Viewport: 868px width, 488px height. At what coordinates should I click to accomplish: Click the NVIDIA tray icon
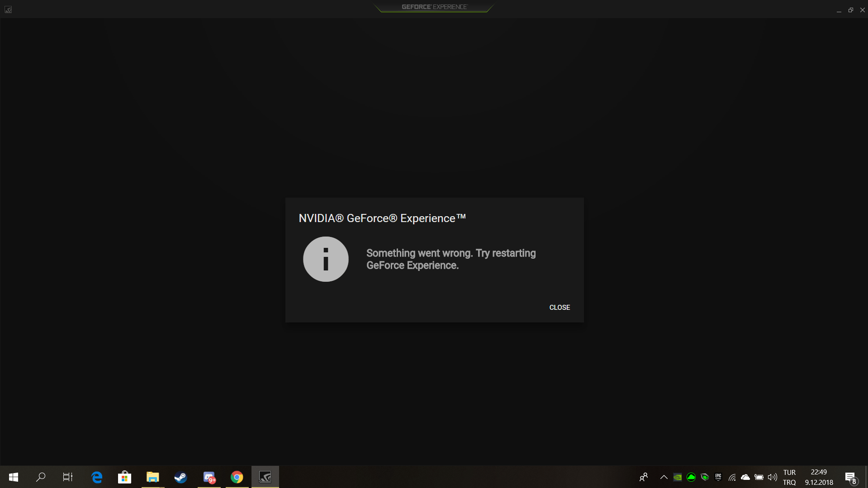pos(678,477)
